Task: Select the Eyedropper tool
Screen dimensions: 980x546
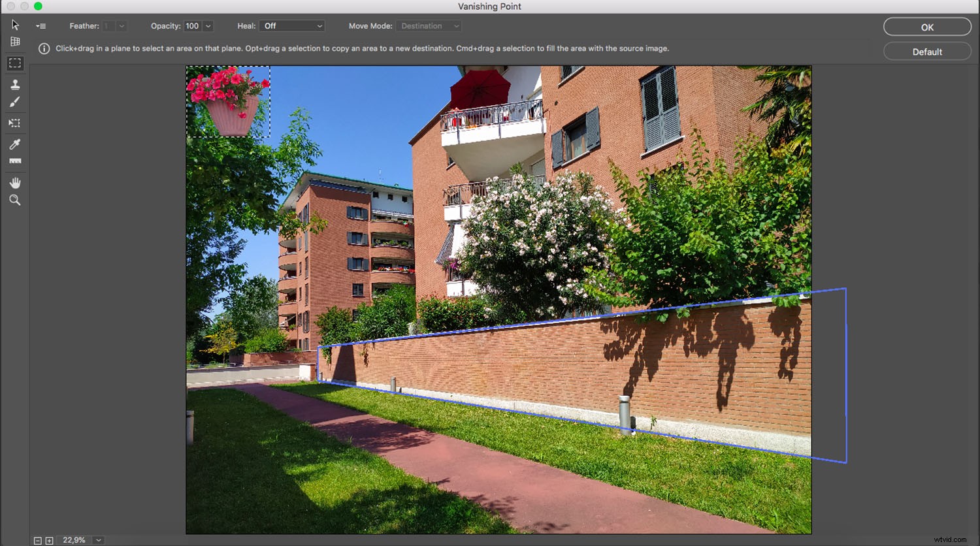Action: (x=15, y=144)
